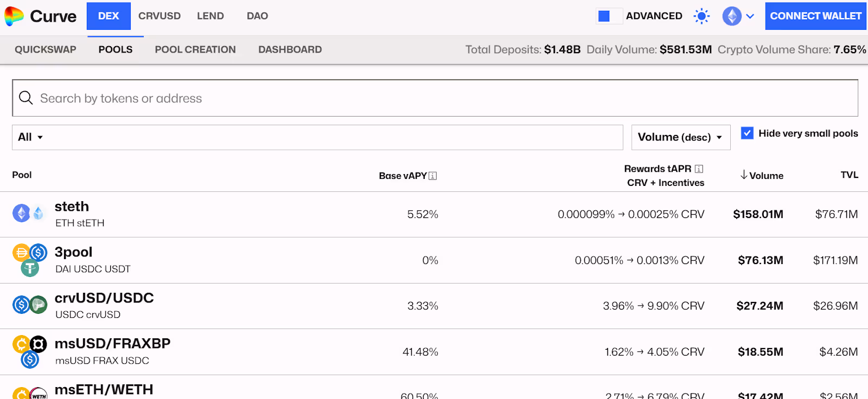Click the msUSD token icon in msUSD/FRAXBP row
Viewport: 868px width, 399px height.
21,344
